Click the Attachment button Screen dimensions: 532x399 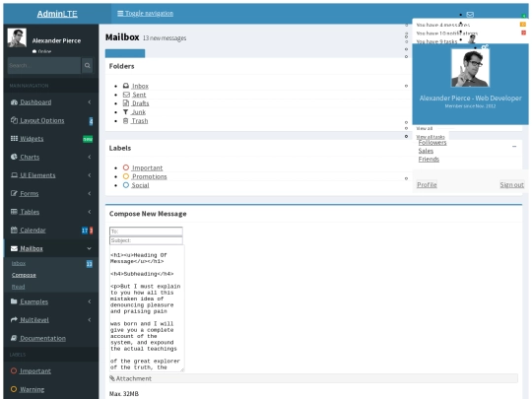[313, 378]
